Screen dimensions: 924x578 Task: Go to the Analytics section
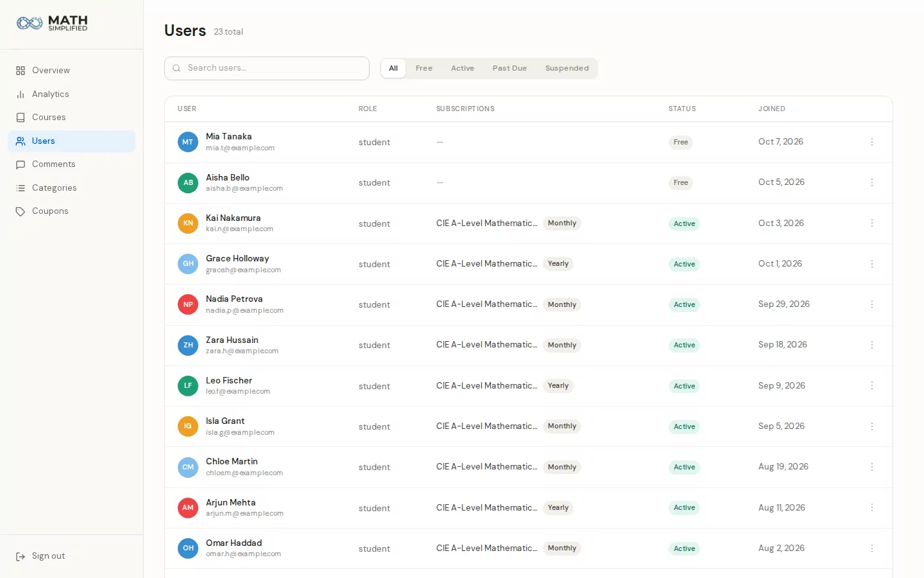(x=71, y=94)
